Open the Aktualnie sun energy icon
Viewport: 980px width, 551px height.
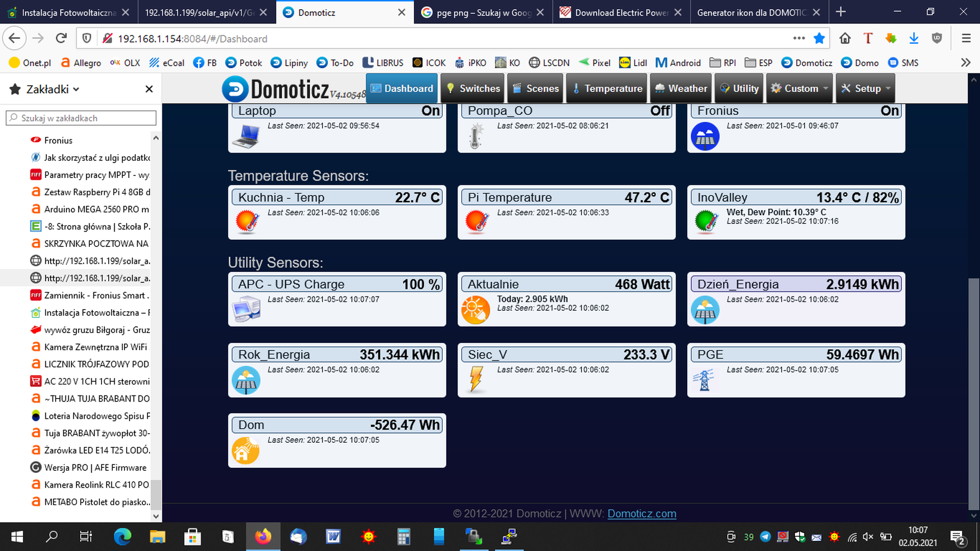point(475,310)
